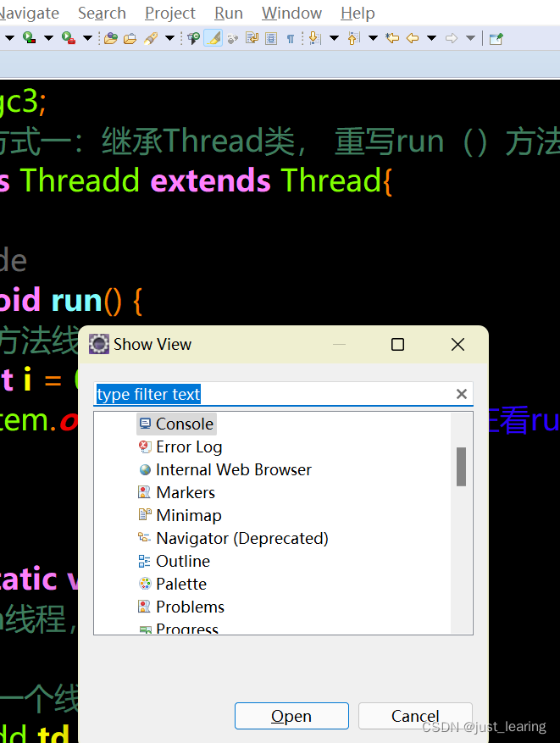Click the type filter text field
The width and height of the screenshot is (560, 743).
point(283,394)
